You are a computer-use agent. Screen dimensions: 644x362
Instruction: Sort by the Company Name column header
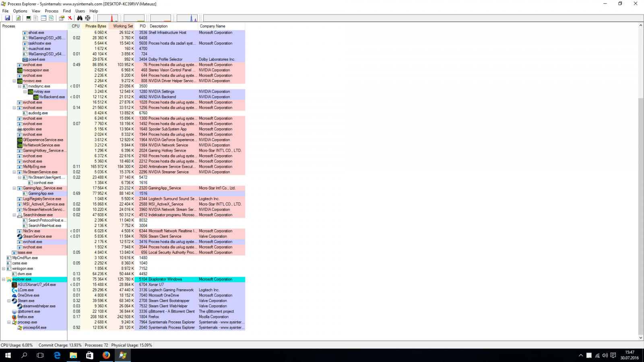[x=222, y=26]
